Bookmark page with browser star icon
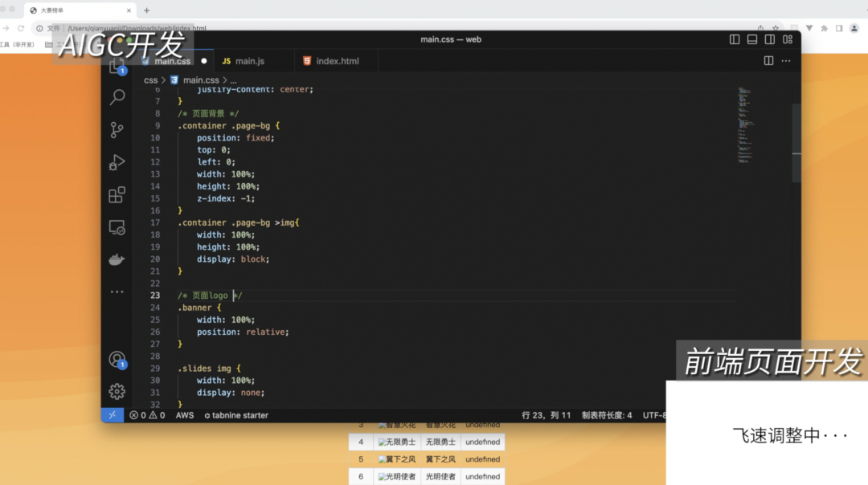868x485 pixels. (x=776, y=28)
